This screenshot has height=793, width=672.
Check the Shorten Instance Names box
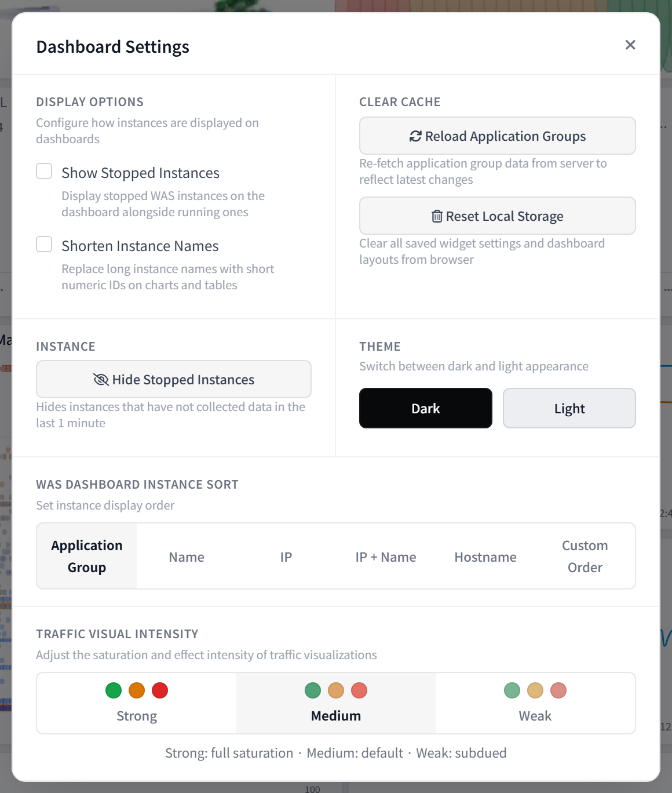pyautogui.click(x=44, y=244)
